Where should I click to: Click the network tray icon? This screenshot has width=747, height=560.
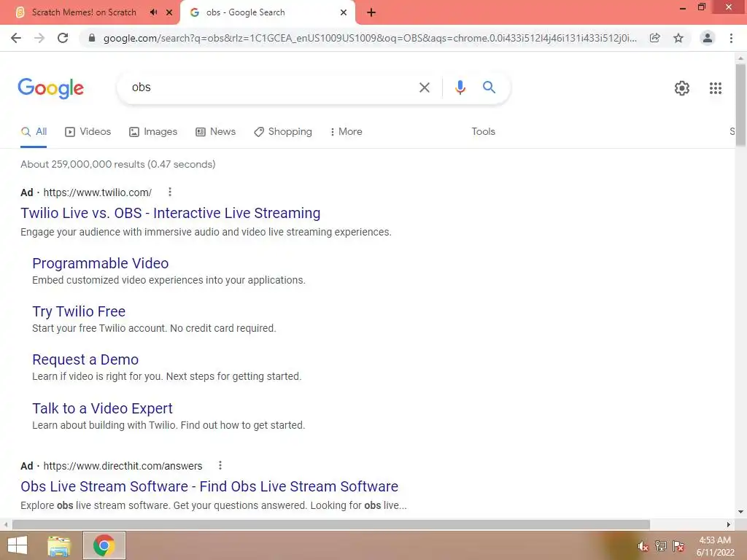[x=661, y=546]
